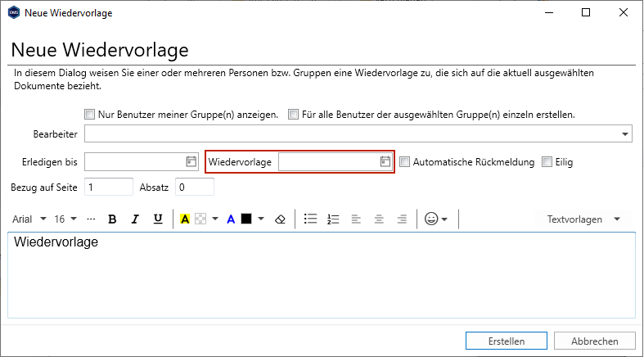
Task: Expand the Bearbeiter dropdown
Action: [x=626, y=134]
